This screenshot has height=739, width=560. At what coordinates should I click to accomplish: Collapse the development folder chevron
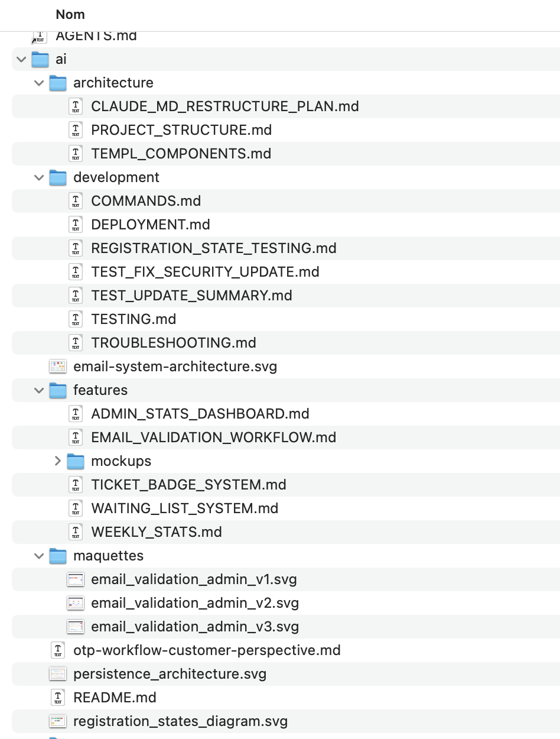[40, 177]
